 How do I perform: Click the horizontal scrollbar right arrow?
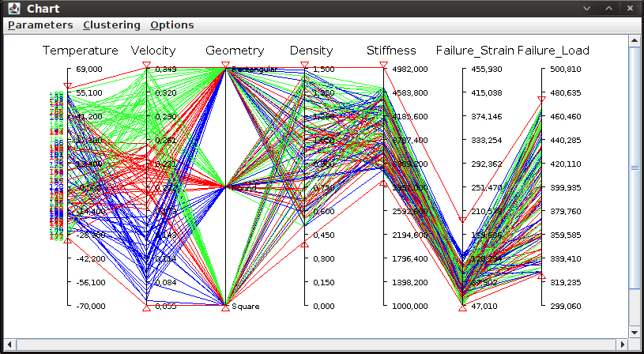[x=623, y=344]
